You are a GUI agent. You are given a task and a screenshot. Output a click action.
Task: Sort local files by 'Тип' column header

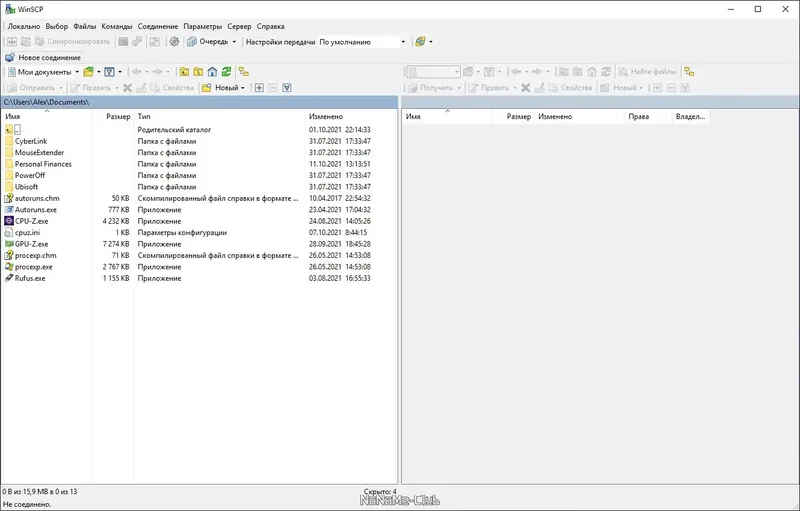pos(219,116)
